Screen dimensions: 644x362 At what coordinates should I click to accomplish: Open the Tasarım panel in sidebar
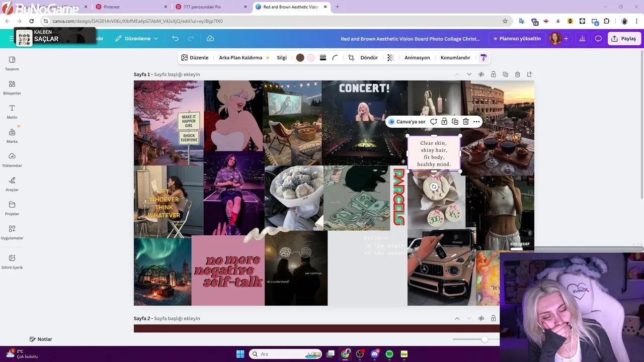[x=12, y=63]
